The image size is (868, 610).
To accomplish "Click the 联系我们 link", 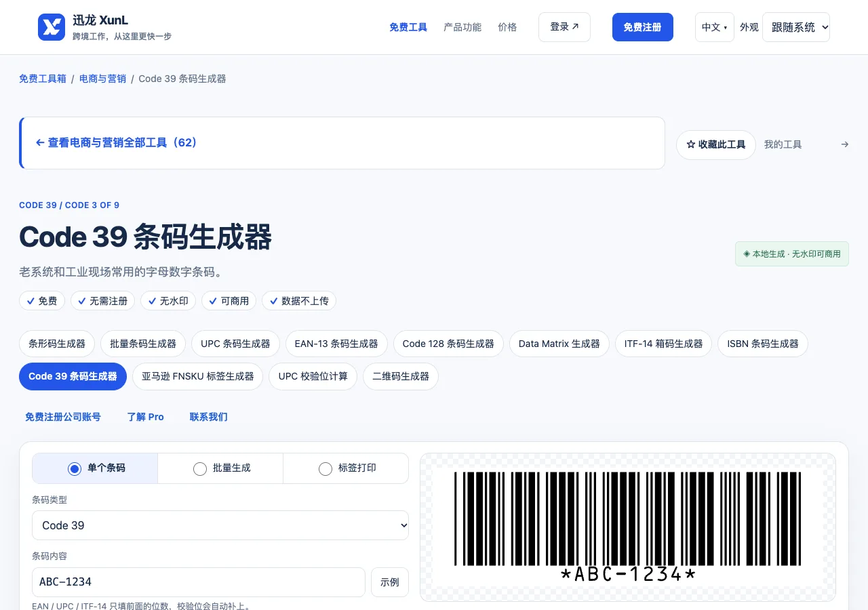I will click(x=209, y=417).
